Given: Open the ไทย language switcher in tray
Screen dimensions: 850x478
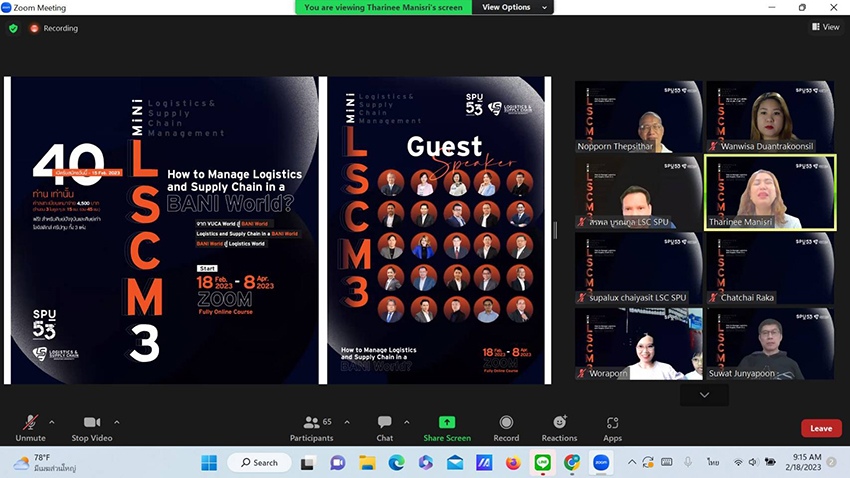Looking at the screenshot, I should click(713, 462).
